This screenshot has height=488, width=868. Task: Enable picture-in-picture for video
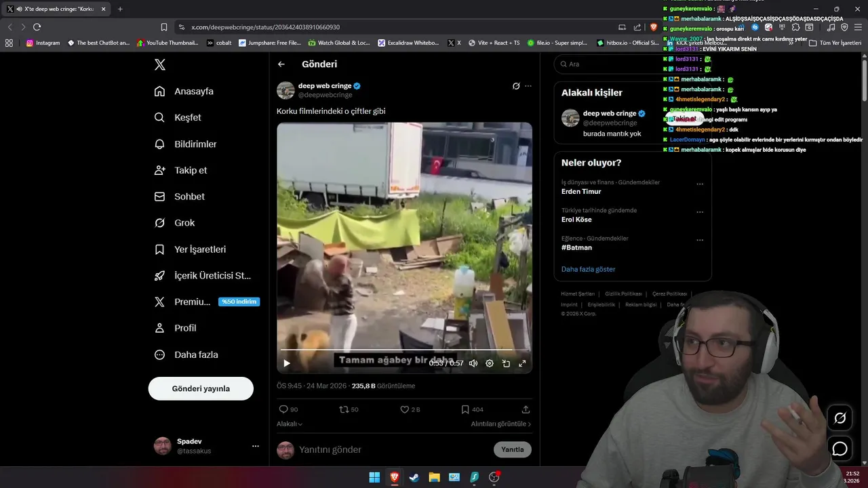point(506,363)
